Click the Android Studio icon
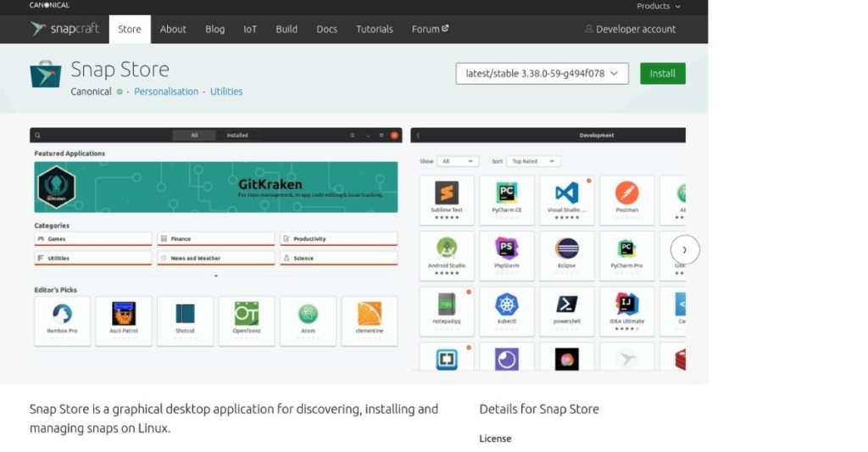Screen dimensions: 868x452 click(x=447, y=248)
